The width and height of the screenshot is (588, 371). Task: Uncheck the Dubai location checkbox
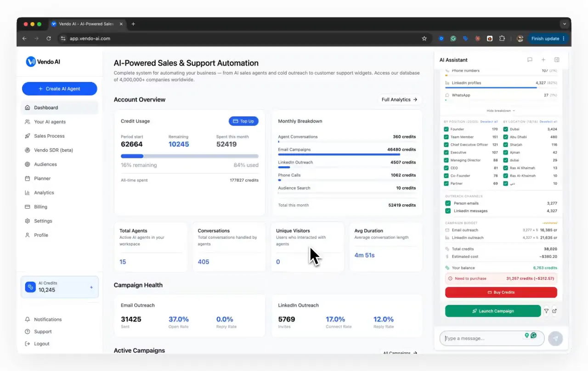[505, 129]
